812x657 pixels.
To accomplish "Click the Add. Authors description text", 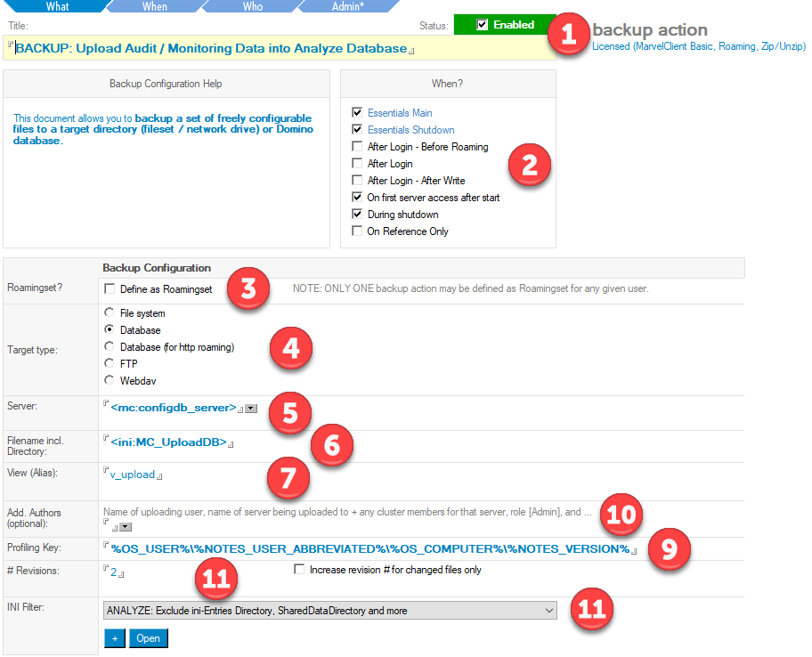I will pyautogui.click(x=347, y=512).
